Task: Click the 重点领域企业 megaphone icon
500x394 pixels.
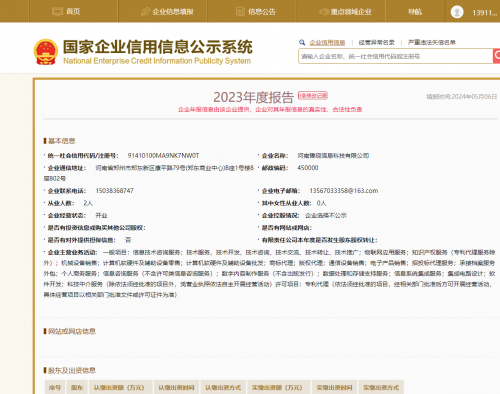Action: [324, 12]
